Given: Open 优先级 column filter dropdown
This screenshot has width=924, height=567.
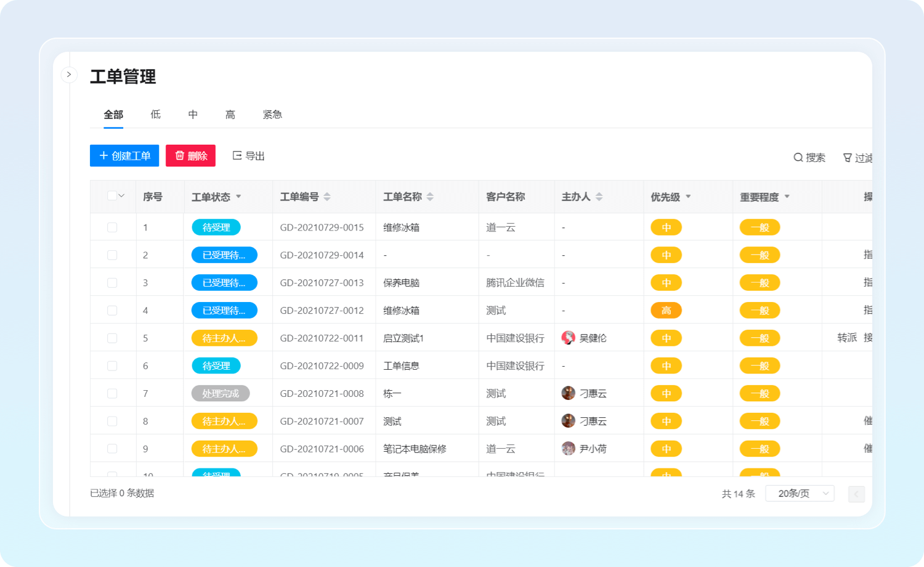Looking at the screenshot, I should [688, 197].
